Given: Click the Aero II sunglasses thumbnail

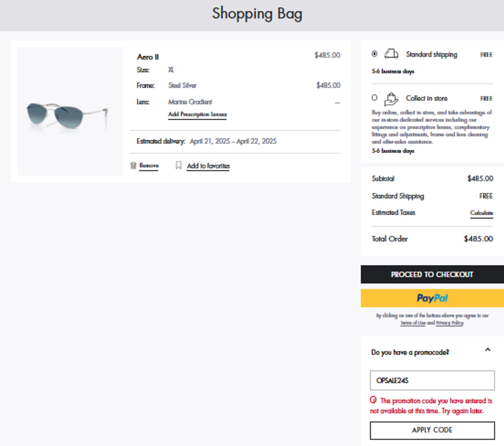Looking at the screenshot, I should click(x=70, y=111).
